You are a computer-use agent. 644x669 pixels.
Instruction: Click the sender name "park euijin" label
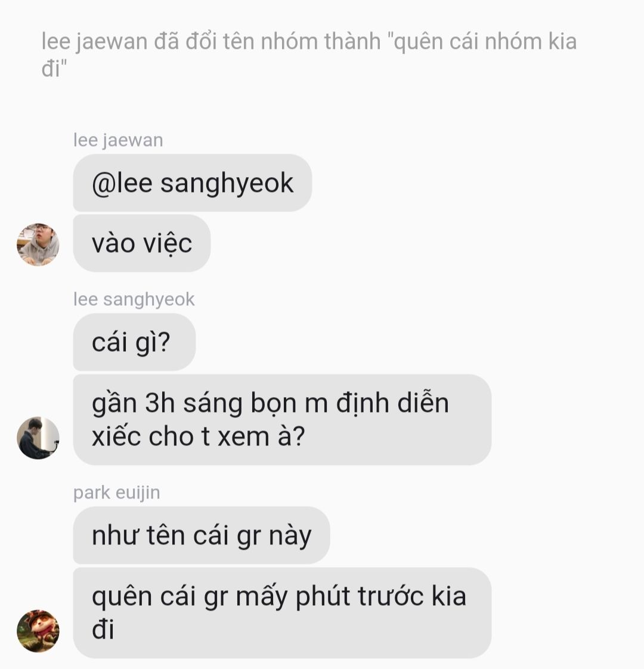click(x=116, y=493)
